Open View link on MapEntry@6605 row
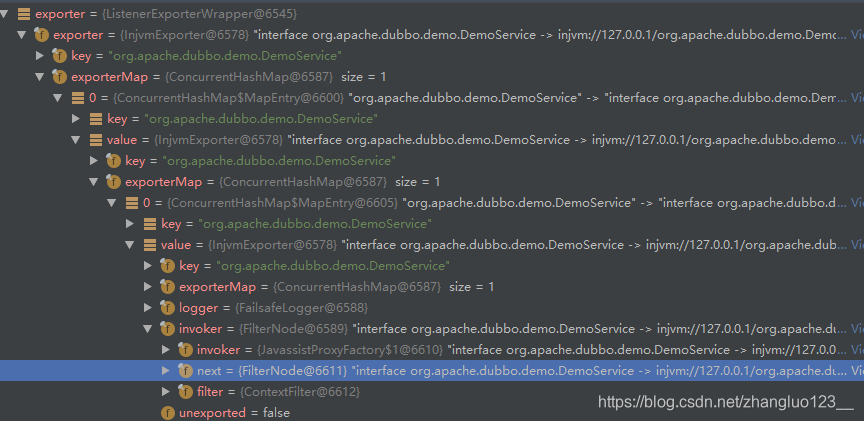The image size is (864, 421). coord(857,203)
